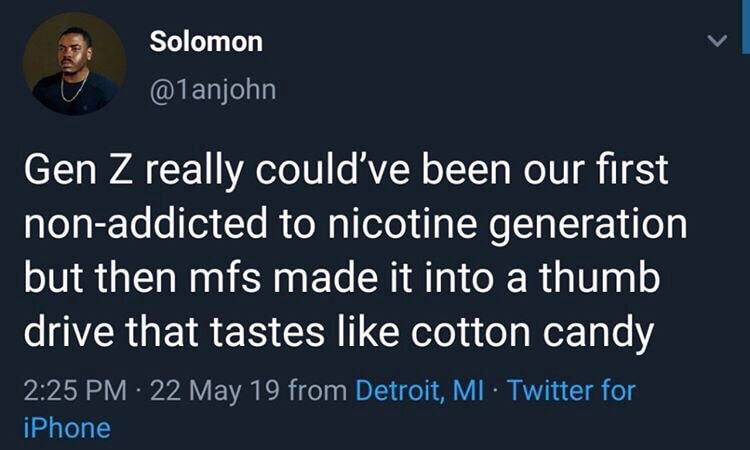Click the Twitter for iPhone source link
Image resolution: width=750 pixels, height=450 pixels.
[x=571, y=388]
